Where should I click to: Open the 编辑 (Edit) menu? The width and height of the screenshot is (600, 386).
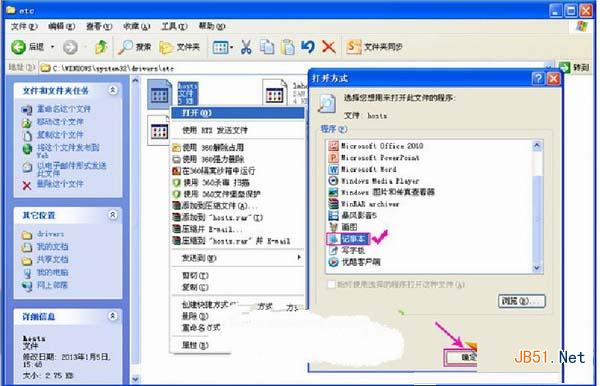(x=61, y=26)
